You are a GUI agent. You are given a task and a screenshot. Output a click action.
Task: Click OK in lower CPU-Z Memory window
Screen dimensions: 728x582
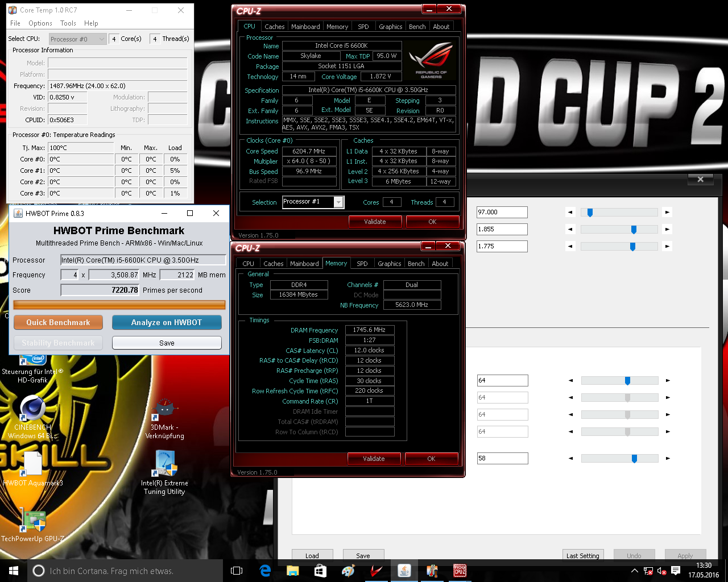point(431,459)
